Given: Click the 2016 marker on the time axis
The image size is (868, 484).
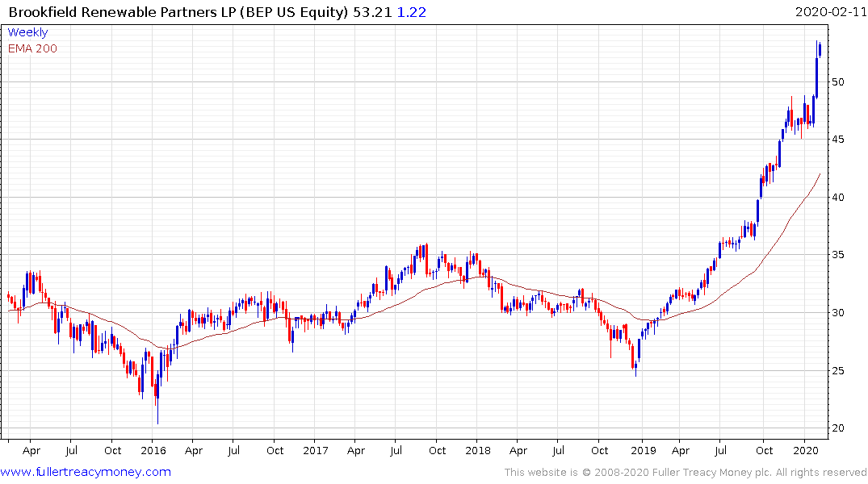Looking at the screenshot, I should 153,450.
